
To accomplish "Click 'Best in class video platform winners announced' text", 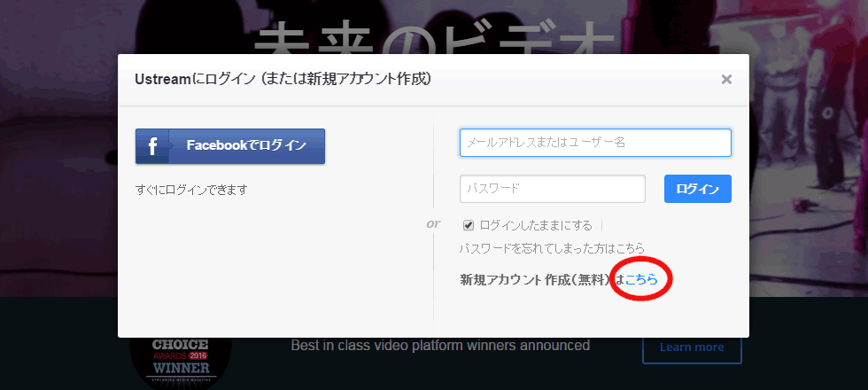I will coord(440,346).
